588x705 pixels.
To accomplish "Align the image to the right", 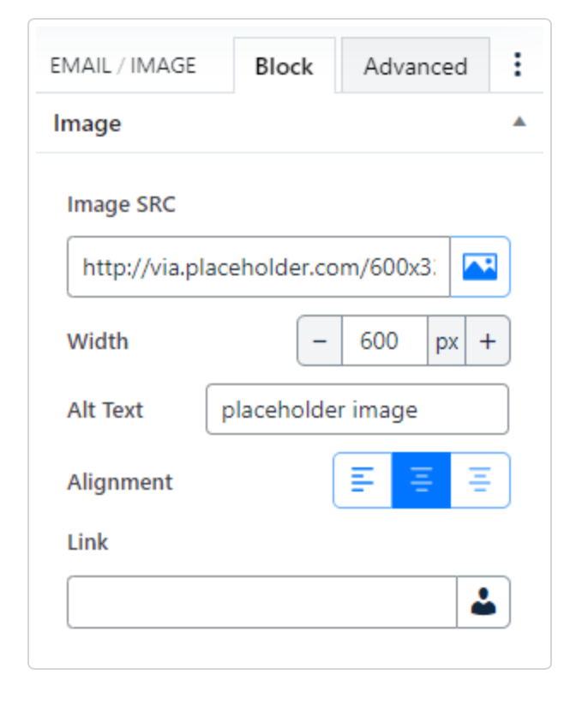I will coord(480,481).
